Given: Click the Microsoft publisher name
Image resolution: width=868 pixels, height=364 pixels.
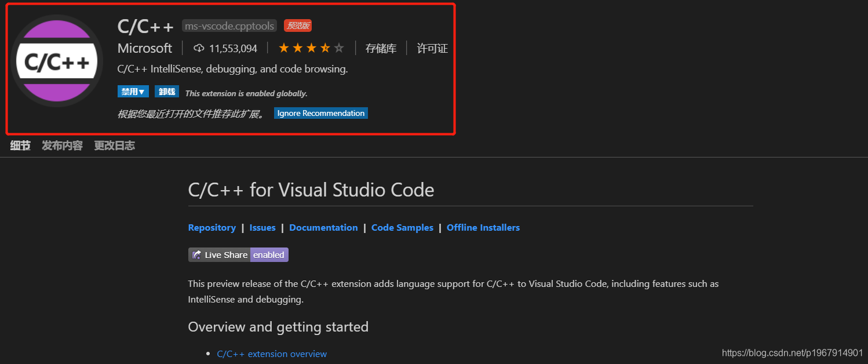Looking at the screenshot, I should click(145, 48).
